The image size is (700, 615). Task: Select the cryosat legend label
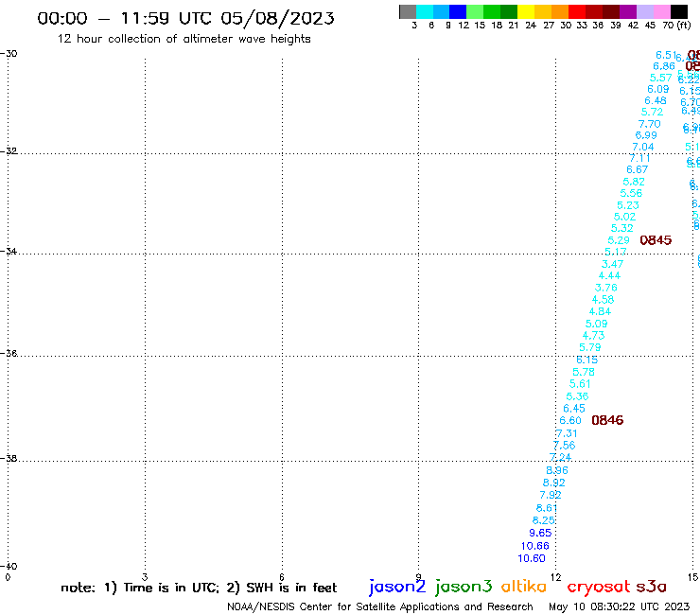point(599,588)
